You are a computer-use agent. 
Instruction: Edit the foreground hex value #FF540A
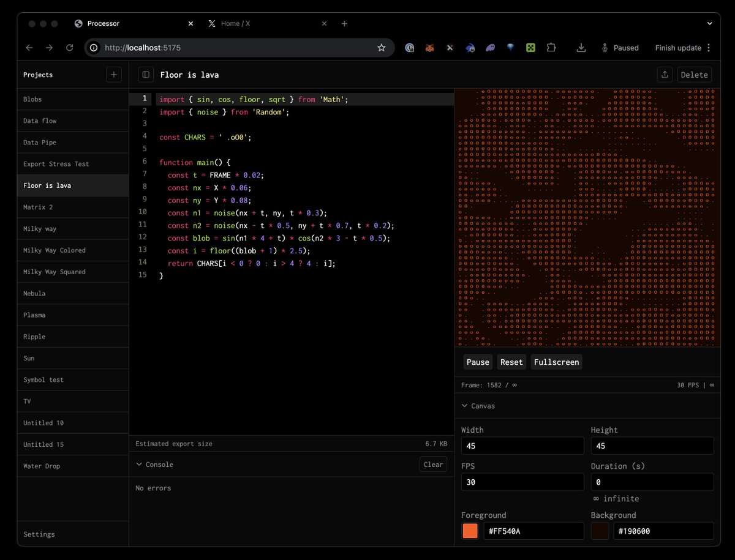[x=533, y=531]
